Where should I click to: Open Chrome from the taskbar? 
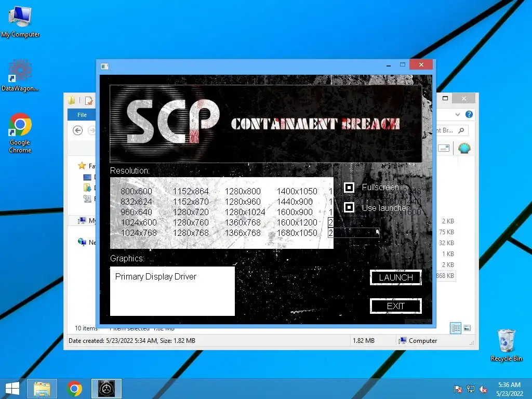[74, 389]
